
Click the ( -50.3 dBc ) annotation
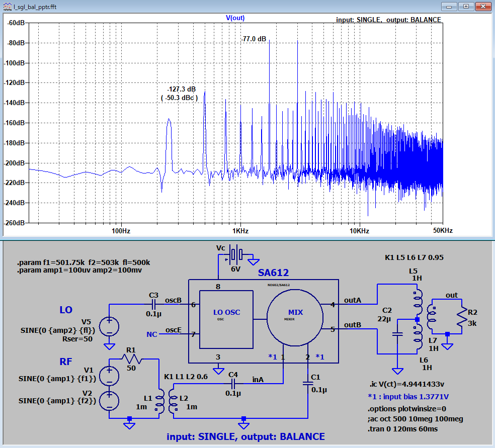pos(179,98)
